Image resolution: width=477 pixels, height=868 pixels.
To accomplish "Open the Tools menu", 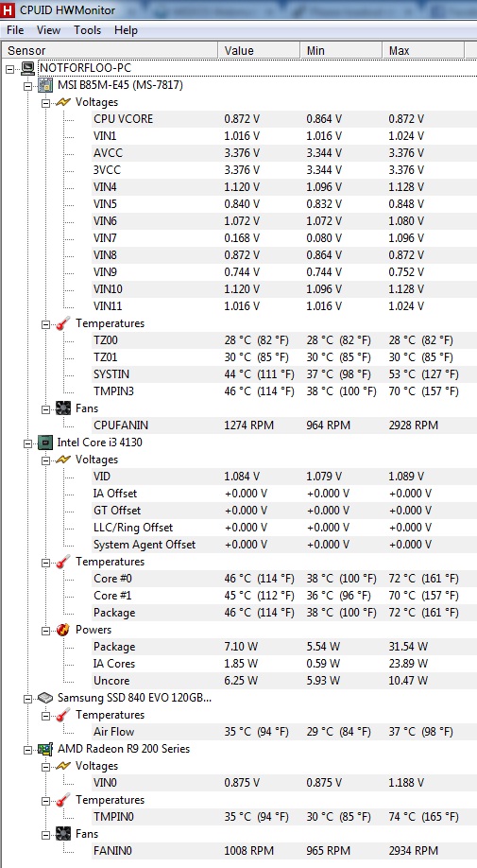I will coord(87,30).
